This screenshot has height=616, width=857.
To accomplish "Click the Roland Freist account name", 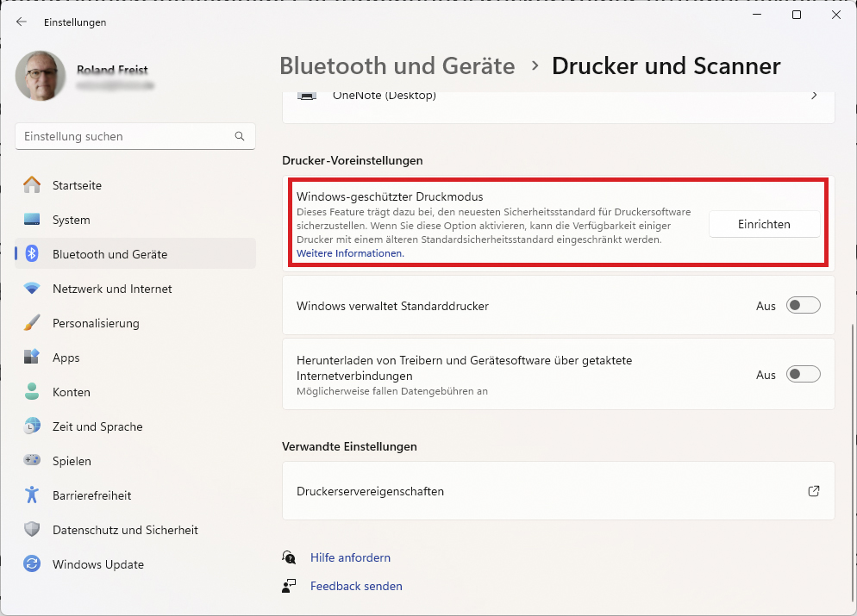I will tap(112, 70).
